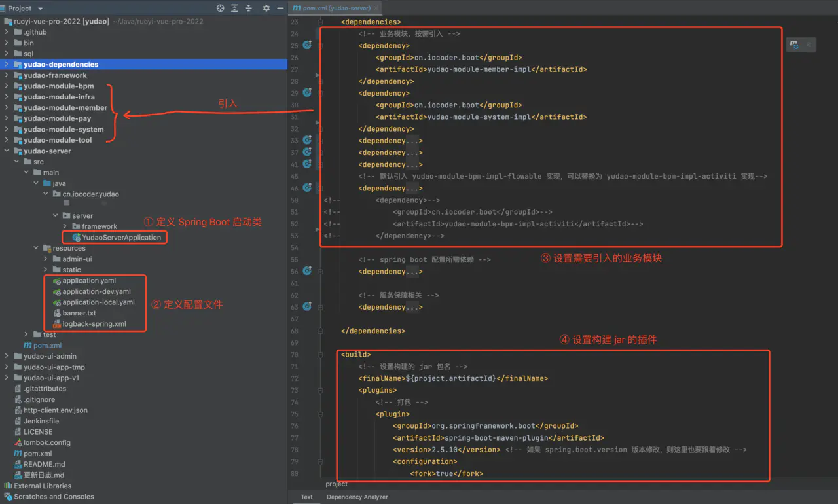Collapse the yudao-server module tree
The width and height of the screenshot is (838, 504).
click(x=7, y=151)
